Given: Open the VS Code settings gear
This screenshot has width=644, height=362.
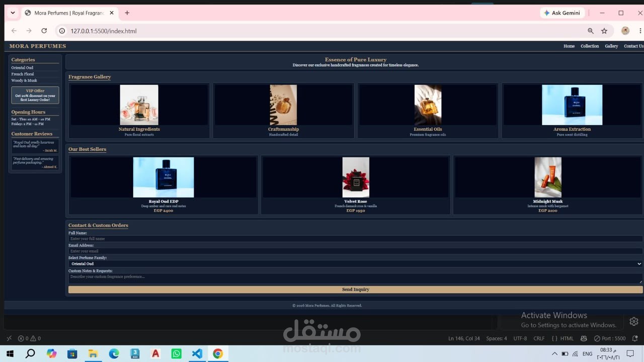Looking at the screenshot, I should 634,321.
